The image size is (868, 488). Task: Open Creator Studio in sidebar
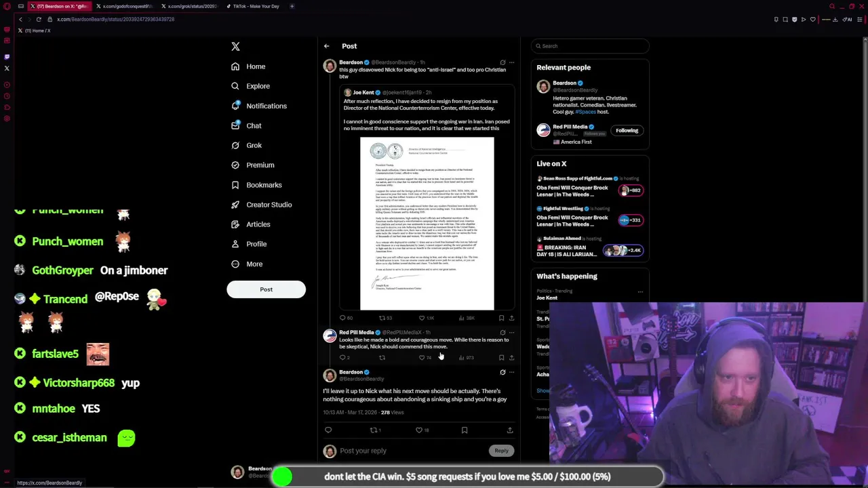tap(261, 204)
